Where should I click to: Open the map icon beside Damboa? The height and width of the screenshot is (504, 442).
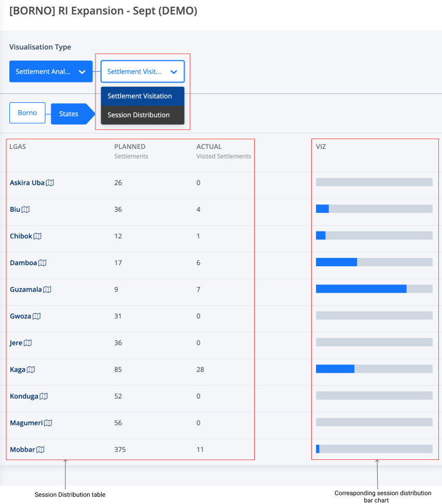click(43, 263)
